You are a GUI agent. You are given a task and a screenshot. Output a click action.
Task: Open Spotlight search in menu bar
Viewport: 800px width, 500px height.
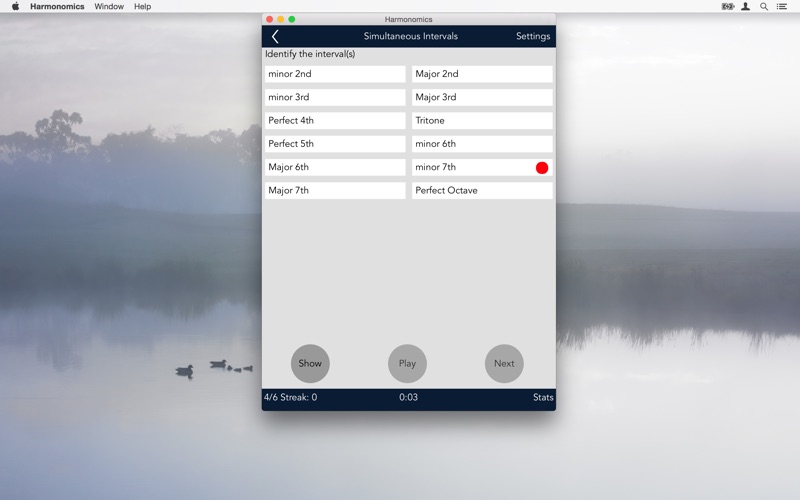point(764,6)
